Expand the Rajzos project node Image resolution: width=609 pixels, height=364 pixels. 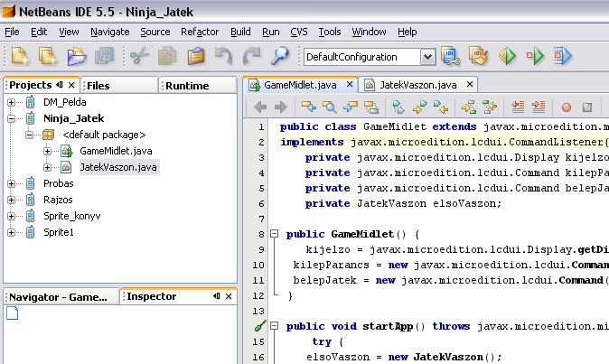(11, 201)
